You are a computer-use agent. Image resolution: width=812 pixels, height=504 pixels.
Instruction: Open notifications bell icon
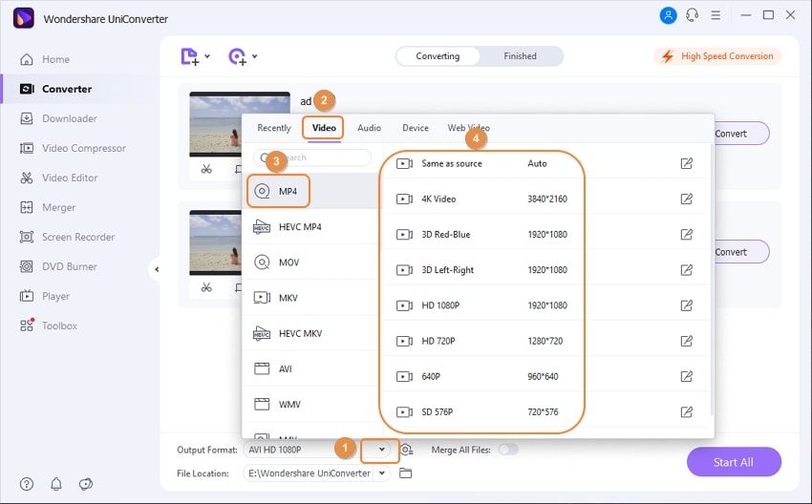[56, 484]
